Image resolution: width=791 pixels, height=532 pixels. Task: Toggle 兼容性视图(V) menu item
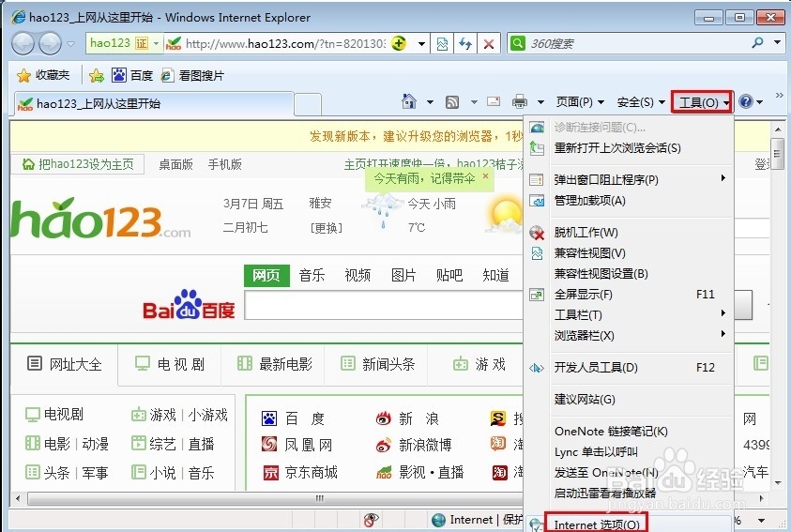point(629,253)
